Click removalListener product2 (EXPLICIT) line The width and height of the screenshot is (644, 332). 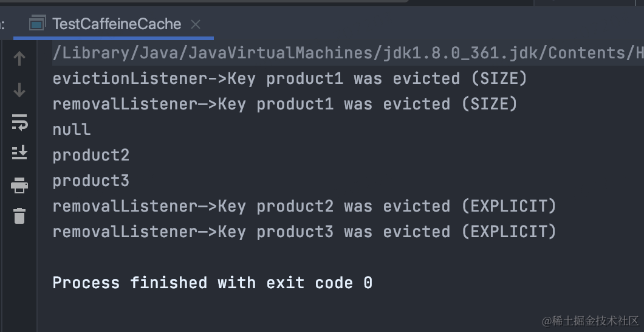click(x=304, y=206)
